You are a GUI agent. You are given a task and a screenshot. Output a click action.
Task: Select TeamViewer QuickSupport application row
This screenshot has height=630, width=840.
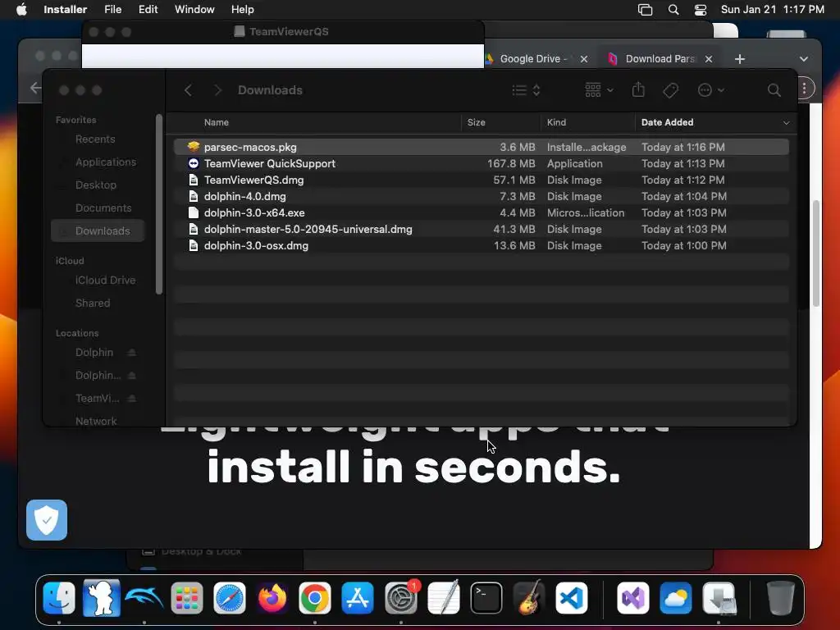[481, 163]
